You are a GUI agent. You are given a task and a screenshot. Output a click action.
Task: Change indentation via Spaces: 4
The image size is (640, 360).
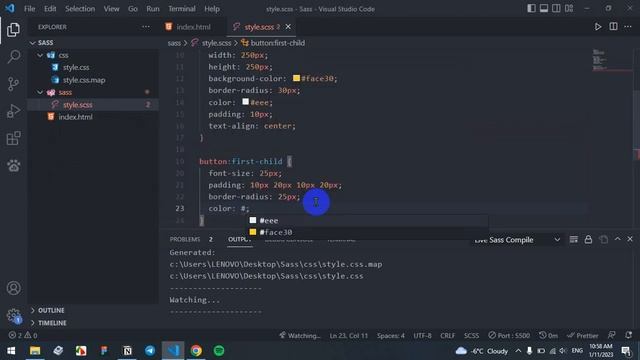(x=391, y=336)
